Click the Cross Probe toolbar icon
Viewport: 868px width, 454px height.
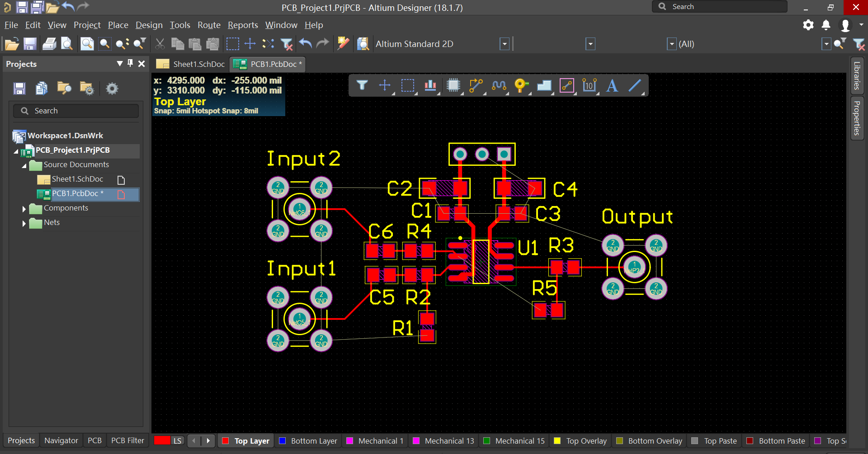(x=343, y=44)
